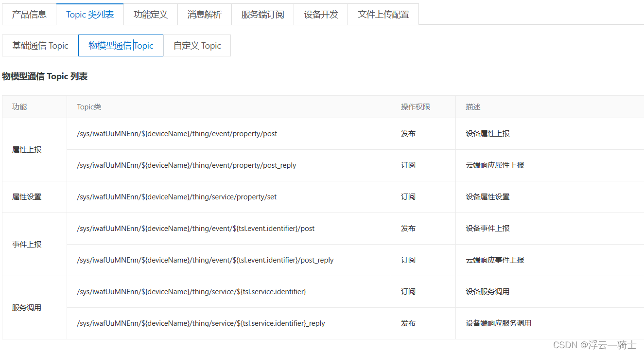
Task: Select the thing/event/property/post topic text
Action: pos(177,134)
